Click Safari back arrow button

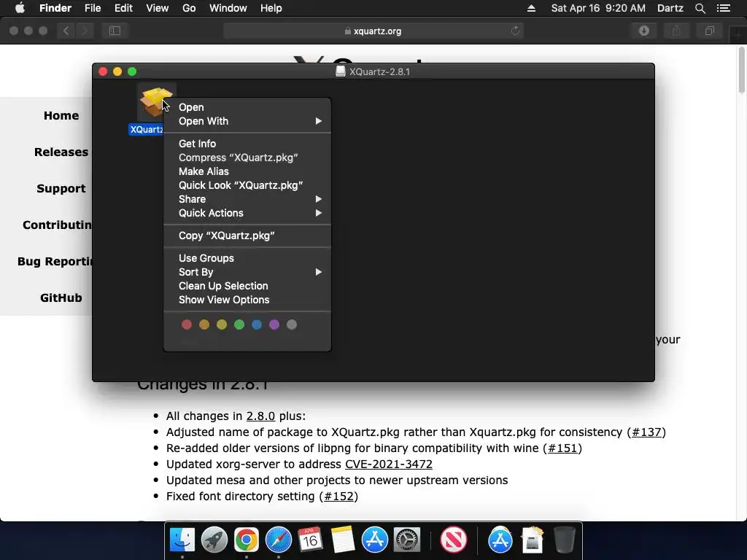[66, 31]
